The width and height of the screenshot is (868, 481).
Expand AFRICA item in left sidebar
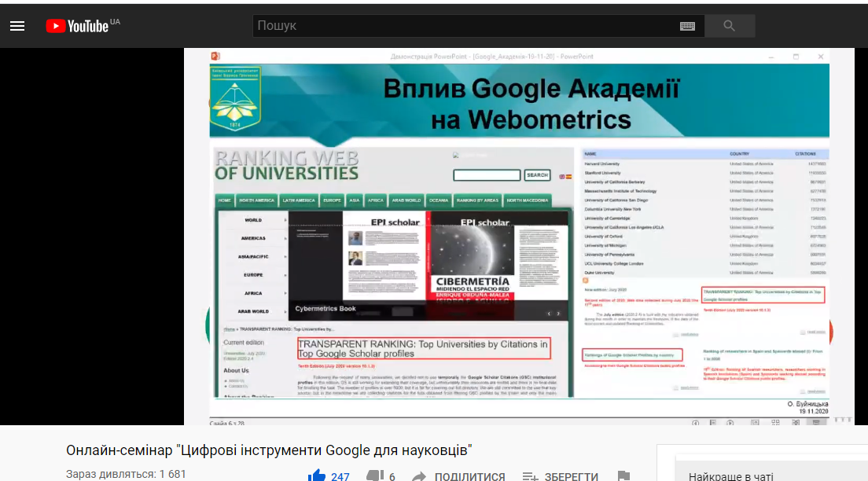[253, 293]
